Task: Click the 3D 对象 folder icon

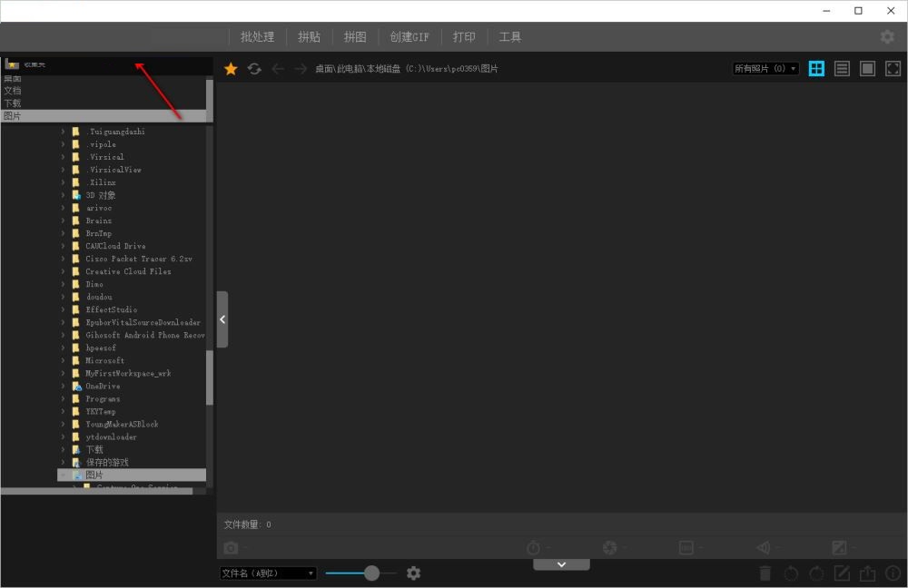Action: point(76,195)
